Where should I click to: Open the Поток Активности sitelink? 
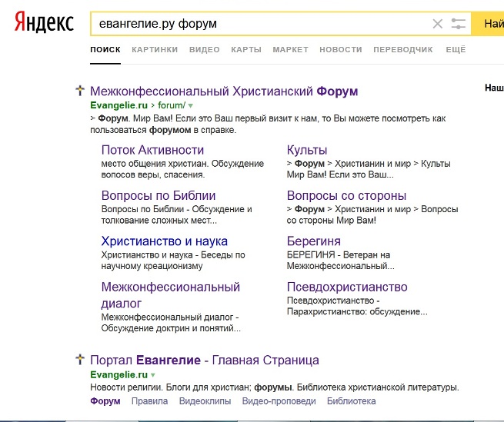(152, 150)
